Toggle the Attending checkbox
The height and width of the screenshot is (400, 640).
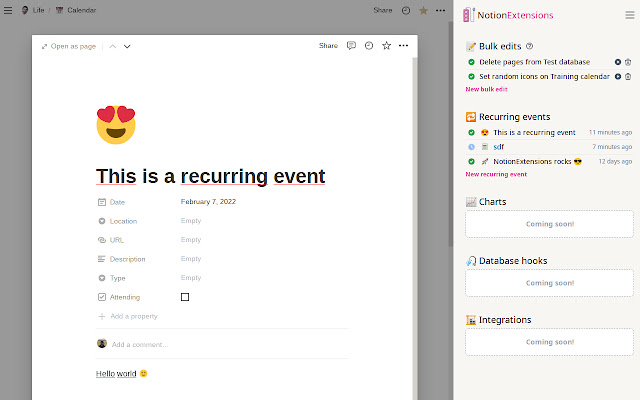click(185, 297)
